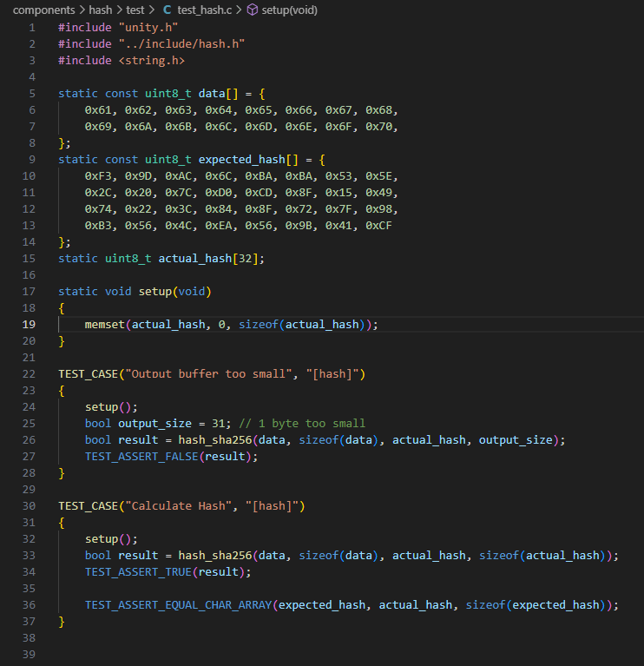Click the 0xD0 hash byte
This screenshot has height=666, width=644.
pos(218,193)
